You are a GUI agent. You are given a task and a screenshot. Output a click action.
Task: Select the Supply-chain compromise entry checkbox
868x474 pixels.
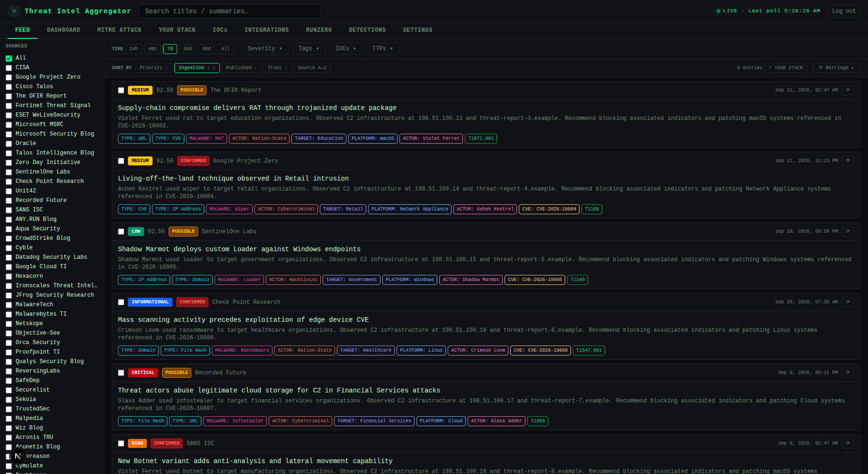tap(121, 91)
